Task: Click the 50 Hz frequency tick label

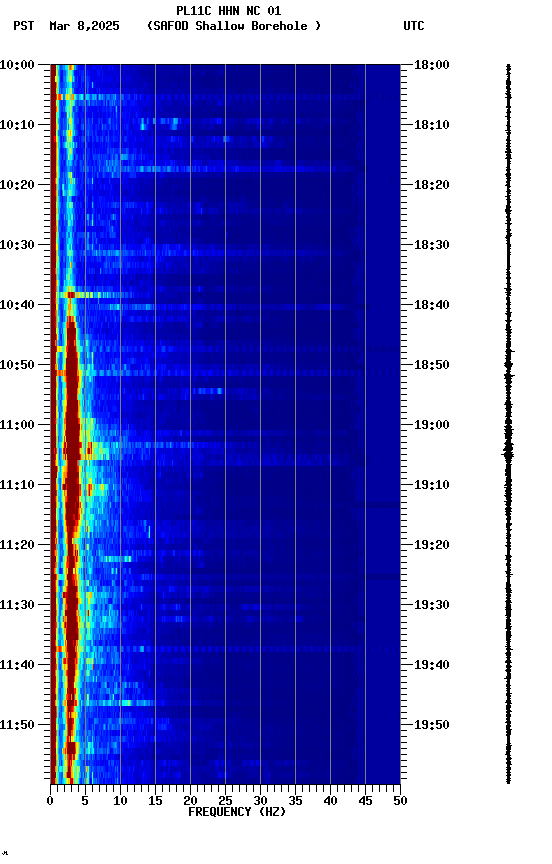Action: (x=401, y=801)
